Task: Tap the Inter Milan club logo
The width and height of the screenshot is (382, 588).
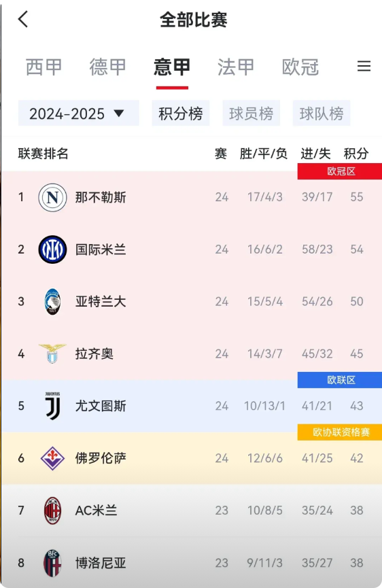Action: point(52,249)
